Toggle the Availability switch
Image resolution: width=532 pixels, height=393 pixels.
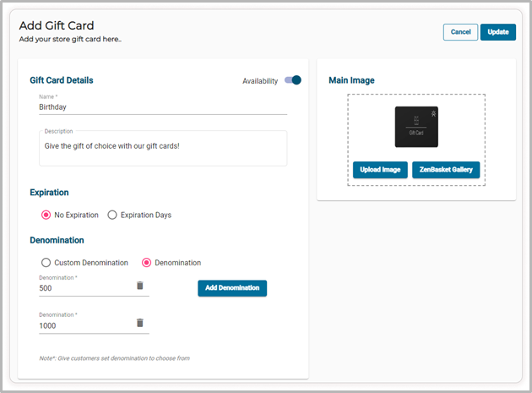293,80
